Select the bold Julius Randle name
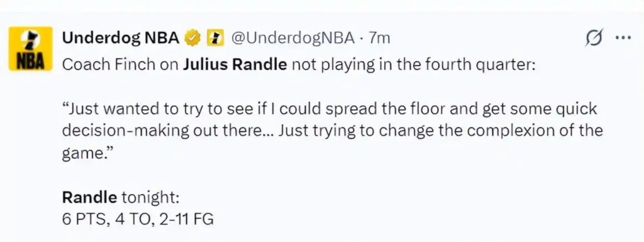 point(235,66)
